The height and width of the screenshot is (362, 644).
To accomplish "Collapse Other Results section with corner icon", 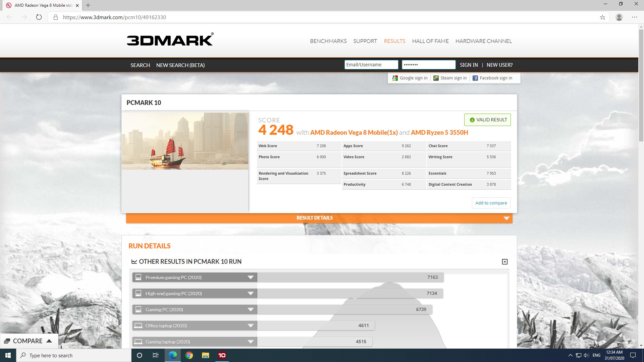I will click(x=505, y=262).
